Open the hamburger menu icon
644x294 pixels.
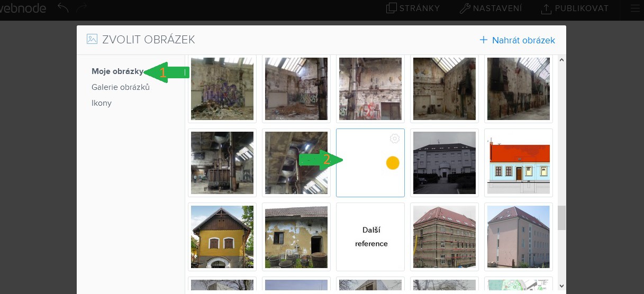[x=636, y=8]
